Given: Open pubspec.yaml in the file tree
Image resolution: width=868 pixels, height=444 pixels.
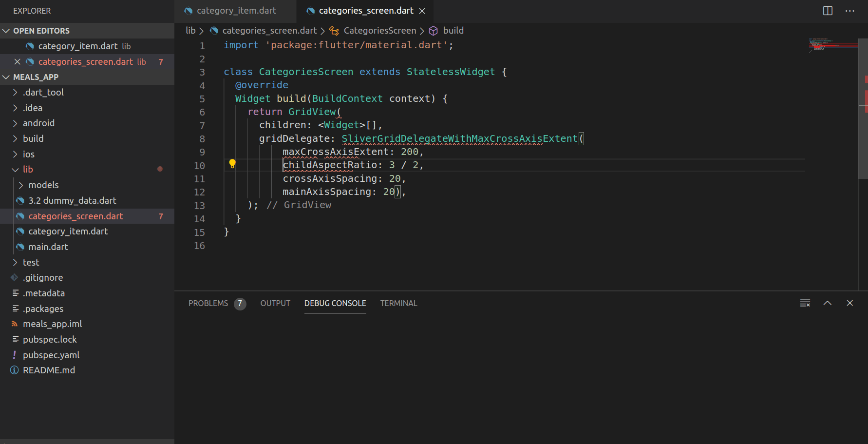Looking at the screenshot, I should (87, 355).
